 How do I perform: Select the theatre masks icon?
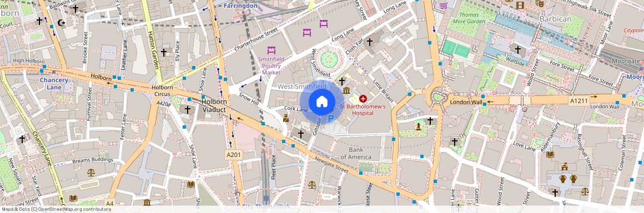tap(540, 3)
